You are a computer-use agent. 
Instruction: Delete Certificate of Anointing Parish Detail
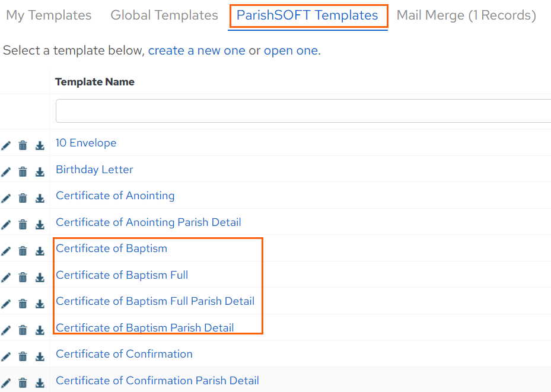(x=23, y=224)
